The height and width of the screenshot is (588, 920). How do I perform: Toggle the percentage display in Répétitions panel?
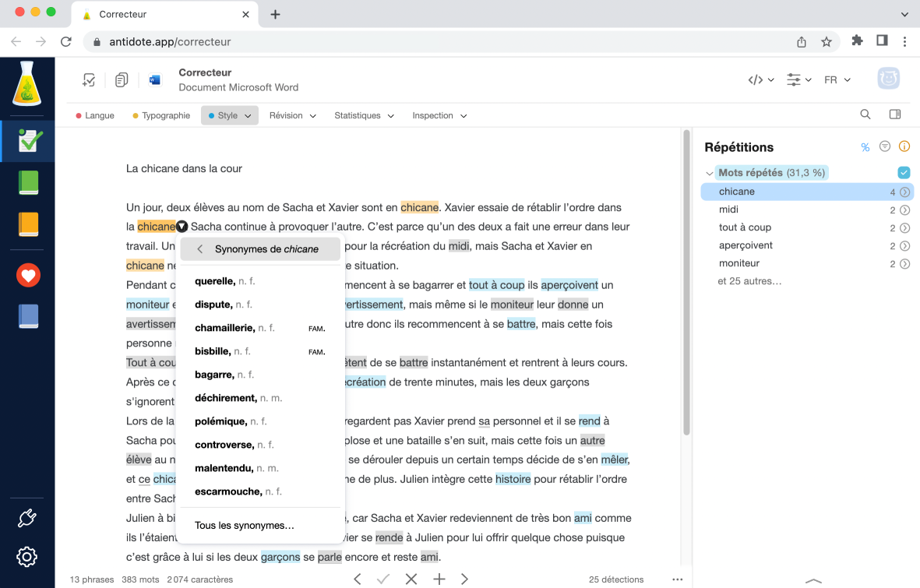click(865, 146)
